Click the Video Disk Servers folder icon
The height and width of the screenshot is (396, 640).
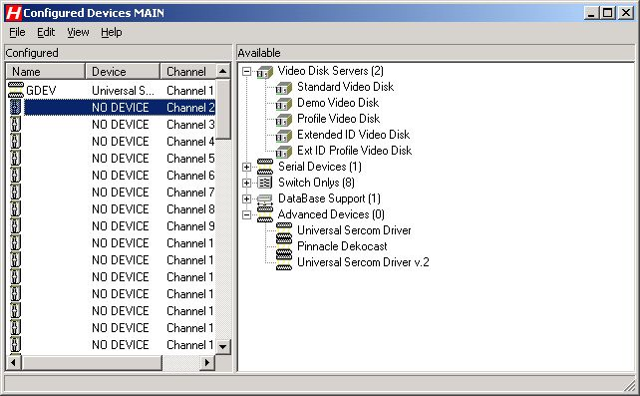(x=264, y=72)
